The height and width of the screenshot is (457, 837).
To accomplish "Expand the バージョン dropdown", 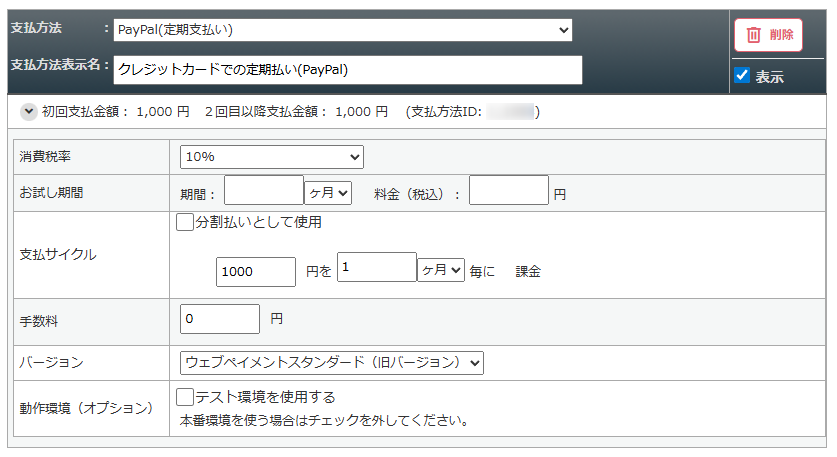I will (331, 362).
